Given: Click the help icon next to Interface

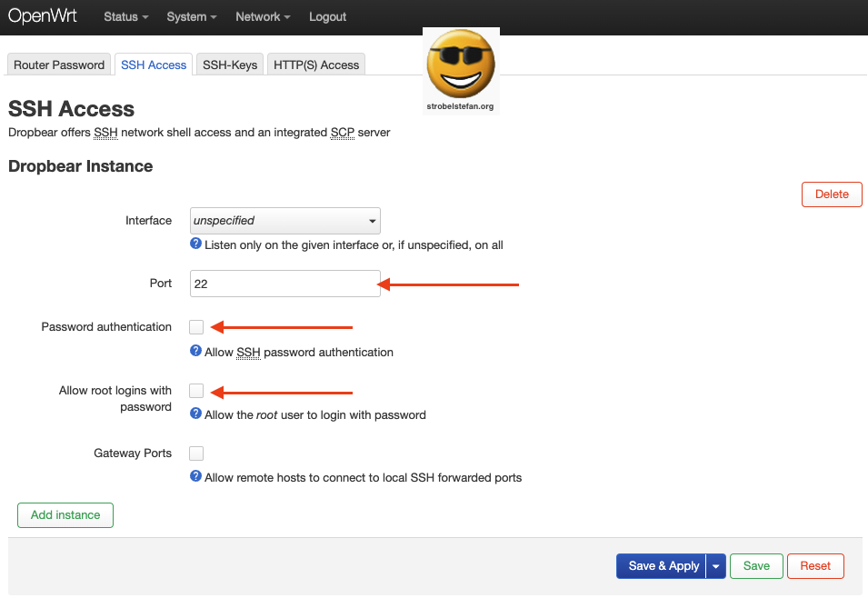Looking at the screenshot, I should pyautogui.click(x=195, y=244).
